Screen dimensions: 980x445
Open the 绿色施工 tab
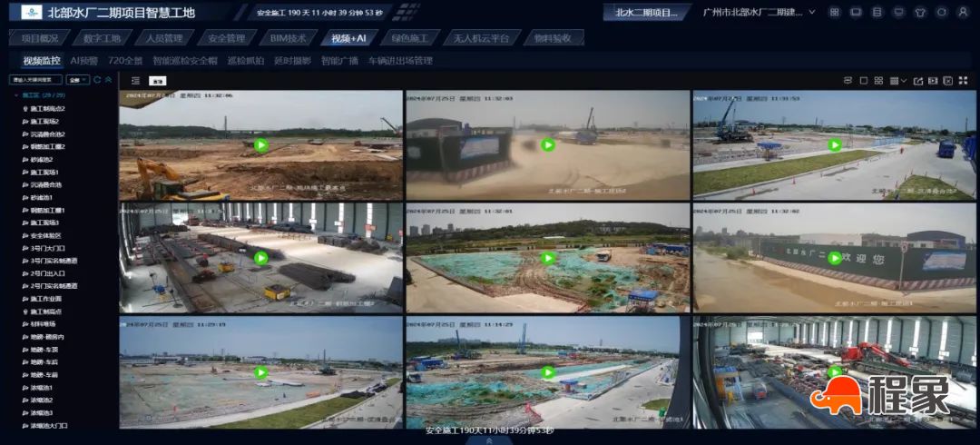pos(409,38)
